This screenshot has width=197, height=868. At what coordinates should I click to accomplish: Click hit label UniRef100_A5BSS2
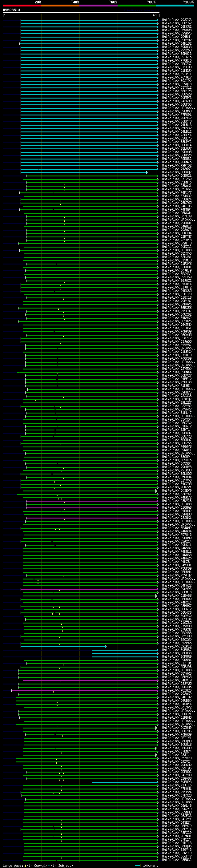click(x=177, y=128)
